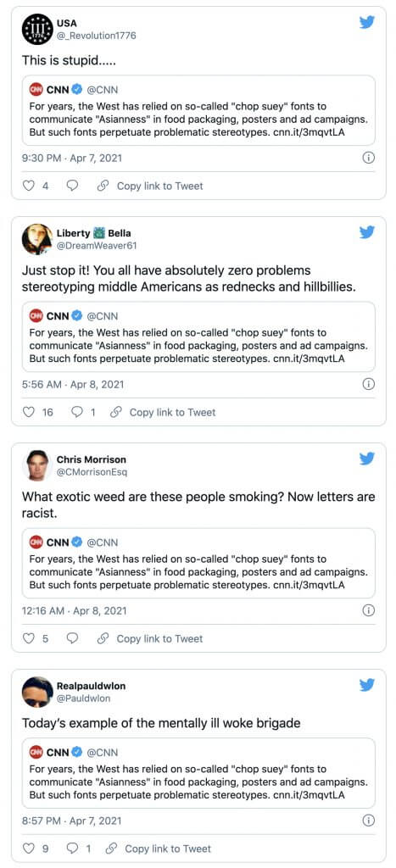Image resolution: width=396 pixels, height=868 pixels.
Task: Copy link to Tweet on USA post
Action: point(150,186)
